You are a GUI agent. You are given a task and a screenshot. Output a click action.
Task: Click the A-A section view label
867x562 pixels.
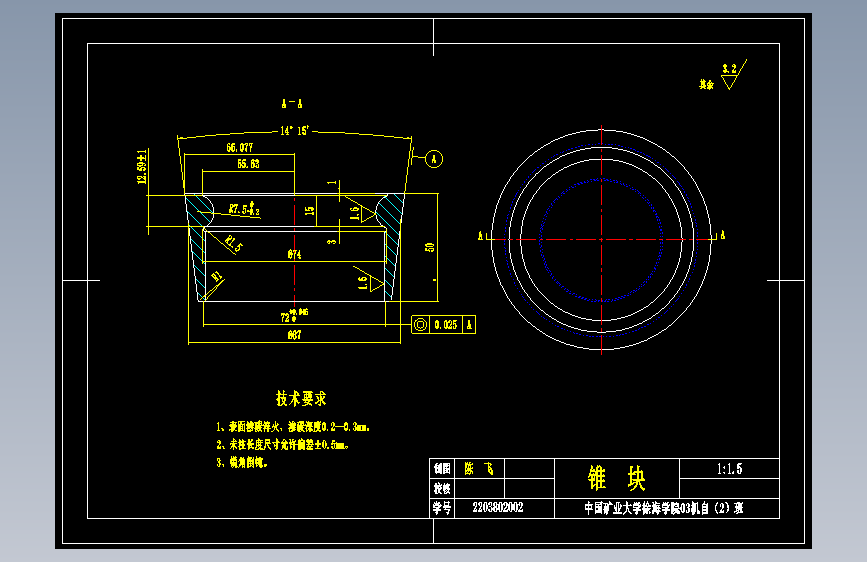(x=292, y=103)
